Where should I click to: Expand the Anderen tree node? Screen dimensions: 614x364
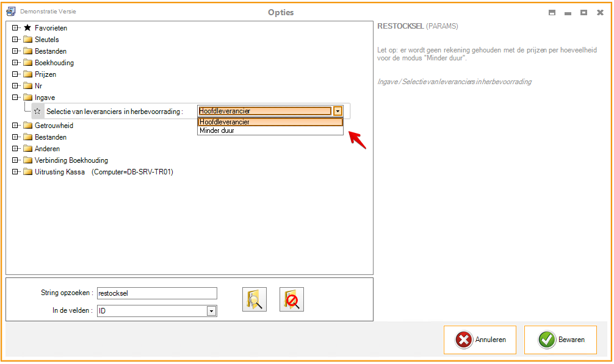pyautogui.click(x=15, y=149)
